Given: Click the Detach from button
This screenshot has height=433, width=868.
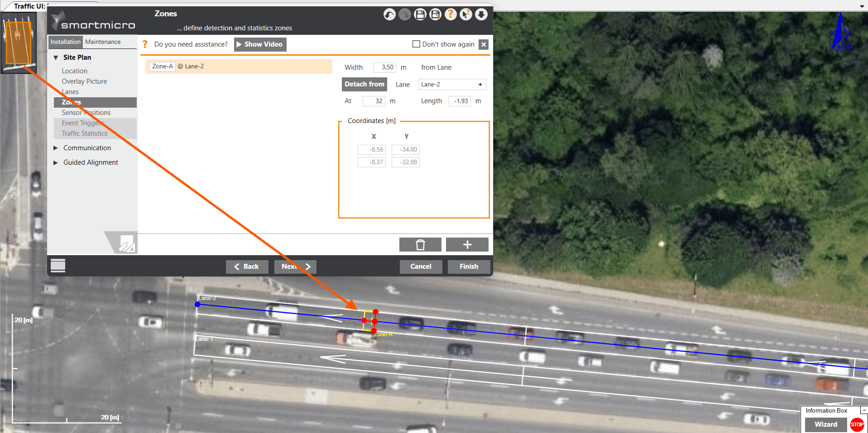Looking at the screenshot, I should [x=364, y=84].
